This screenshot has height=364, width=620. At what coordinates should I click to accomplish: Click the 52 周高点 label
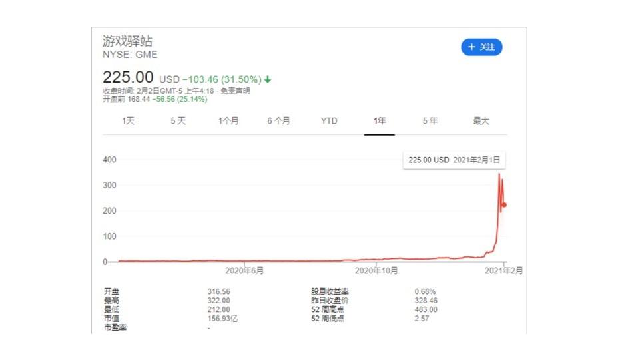point(328,310)
